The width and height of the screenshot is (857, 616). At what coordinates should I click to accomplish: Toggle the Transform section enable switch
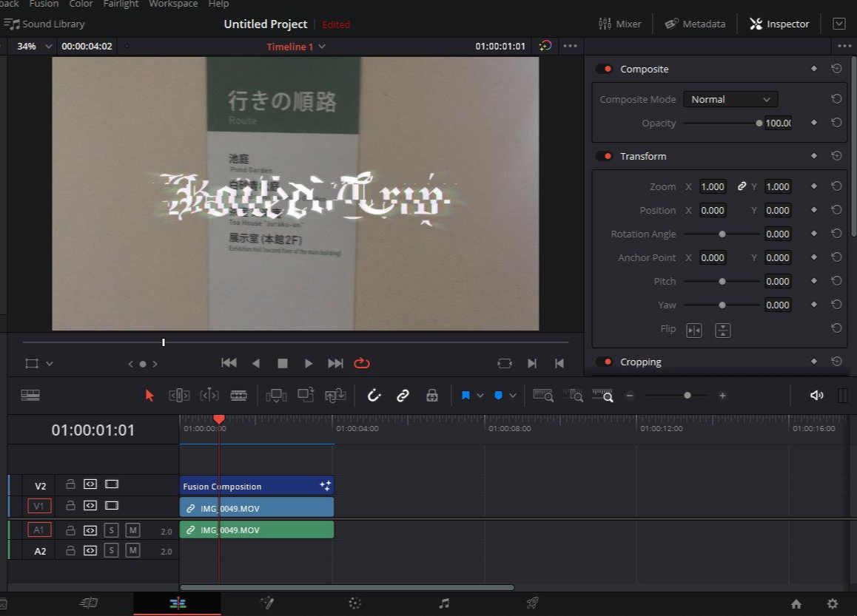click(605, 156)
